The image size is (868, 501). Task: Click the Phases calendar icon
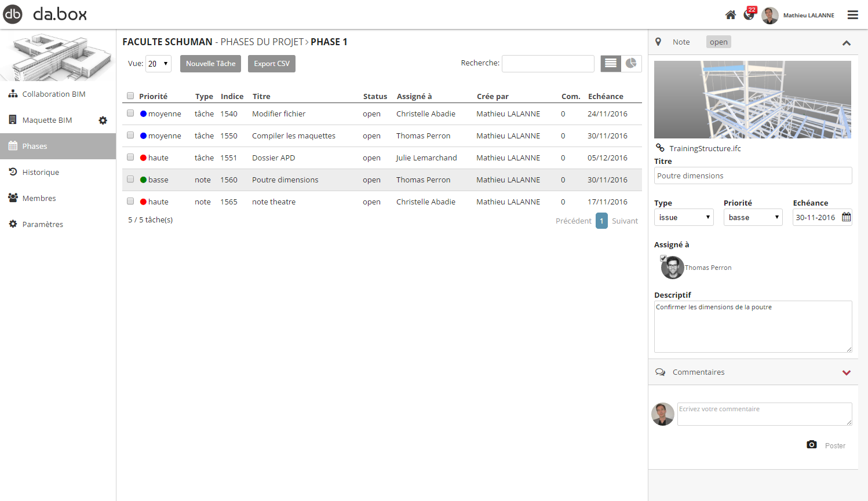[x=13, y=146]
